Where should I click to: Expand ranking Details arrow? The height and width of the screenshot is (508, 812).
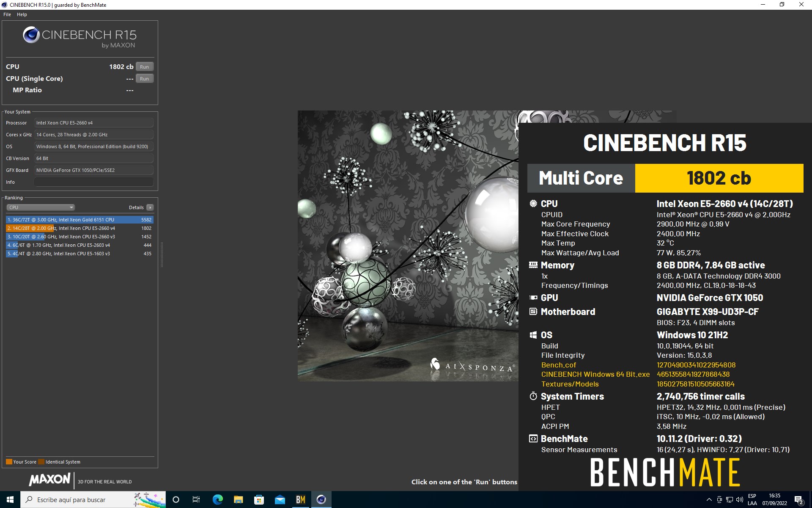pyautogui.click(x=150, y=207)
